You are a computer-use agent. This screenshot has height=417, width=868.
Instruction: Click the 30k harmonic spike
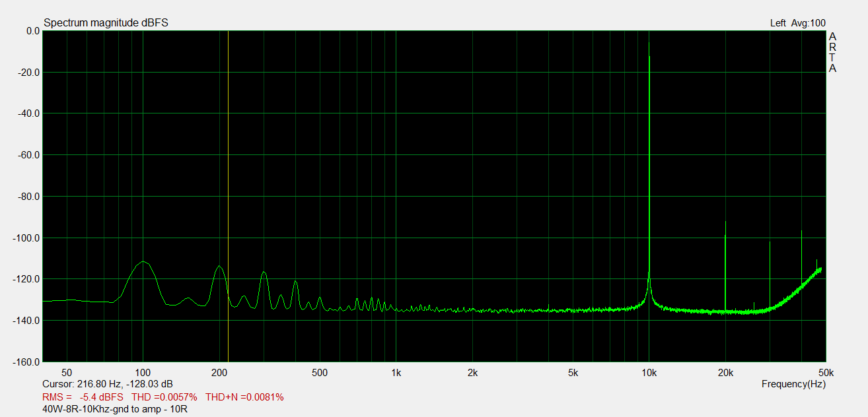pyautogui.click(x=770, y=276)
